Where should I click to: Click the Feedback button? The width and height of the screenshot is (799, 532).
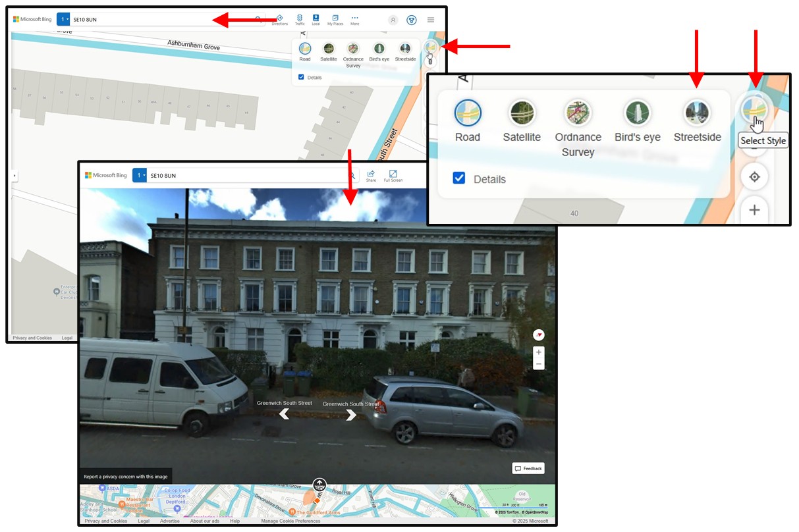tap(528, 468)
